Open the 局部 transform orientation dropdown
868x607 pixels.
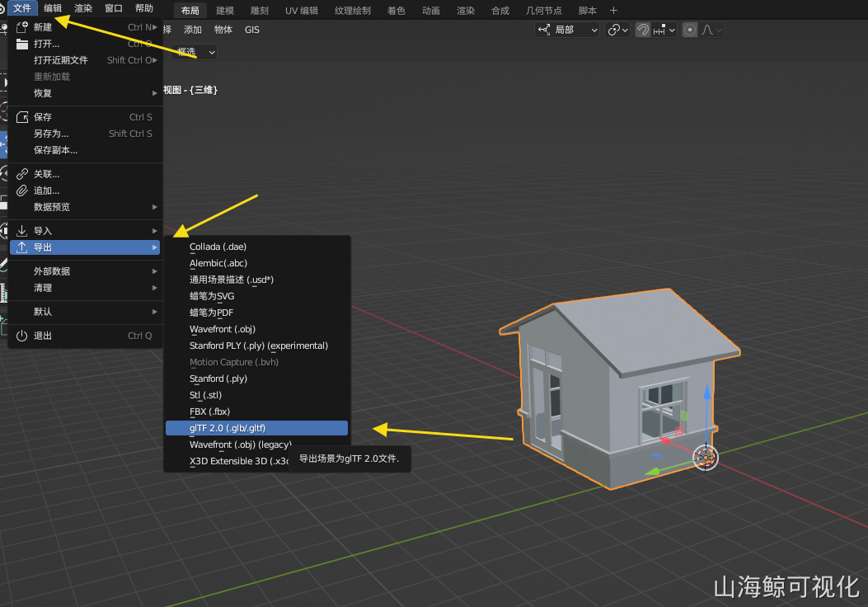[x=568, y=30]
